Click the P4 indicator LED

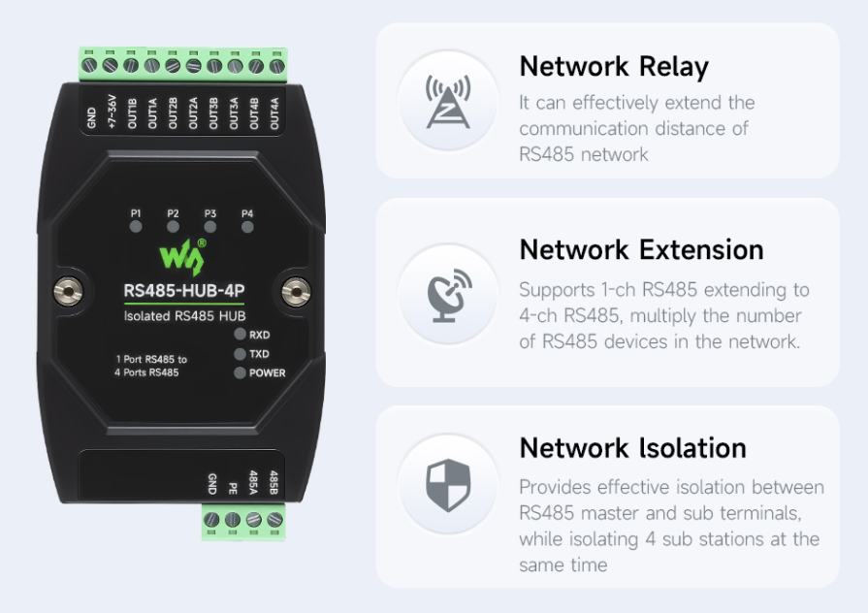coord(247,227)
